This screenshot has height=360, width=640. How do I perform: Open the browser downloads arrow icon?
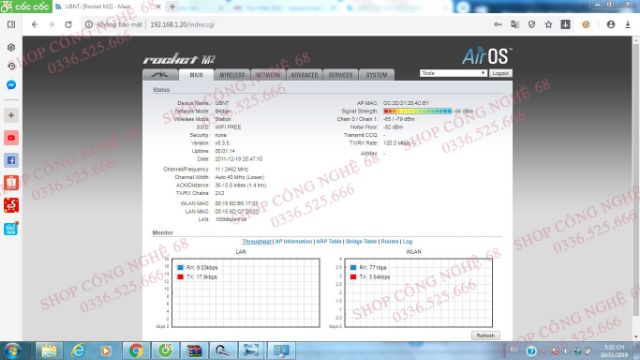tap(628, 24)
